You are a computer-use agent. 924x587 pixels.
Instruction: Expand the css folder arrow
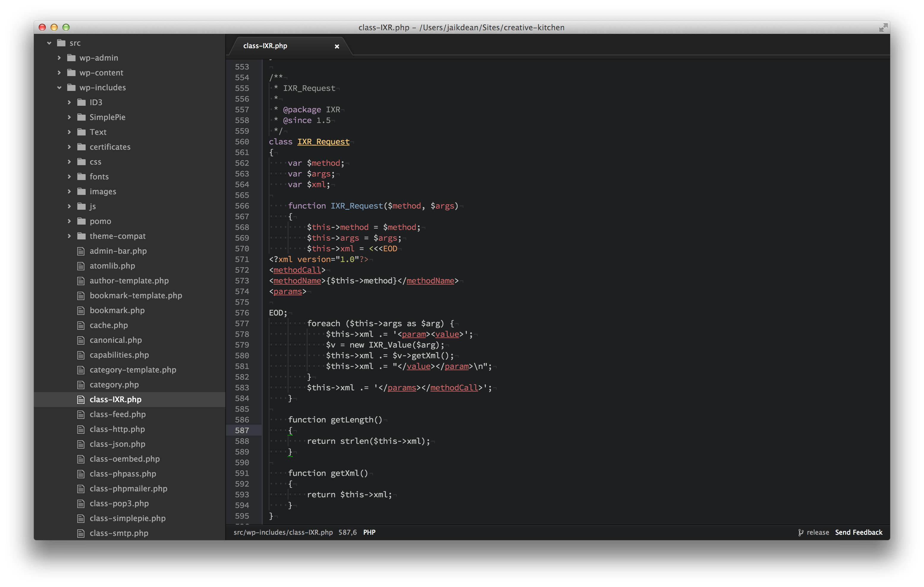coord(69,162)
